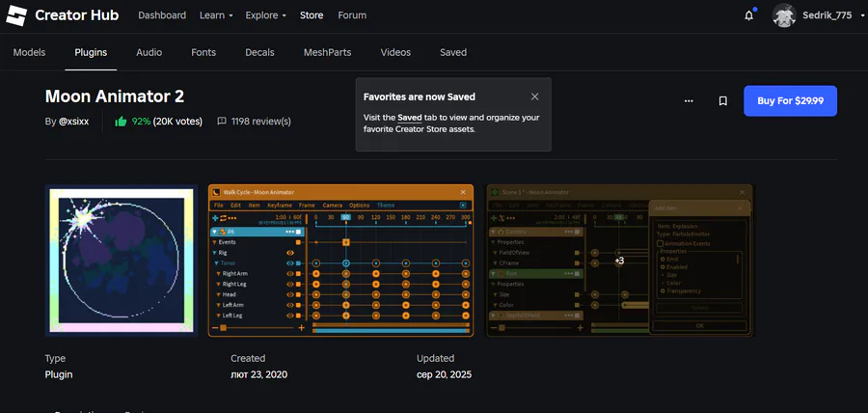Go to the Saved tab
Image resolution: width=868 pixels, height=413 pixels.
(x=453, y=52)
